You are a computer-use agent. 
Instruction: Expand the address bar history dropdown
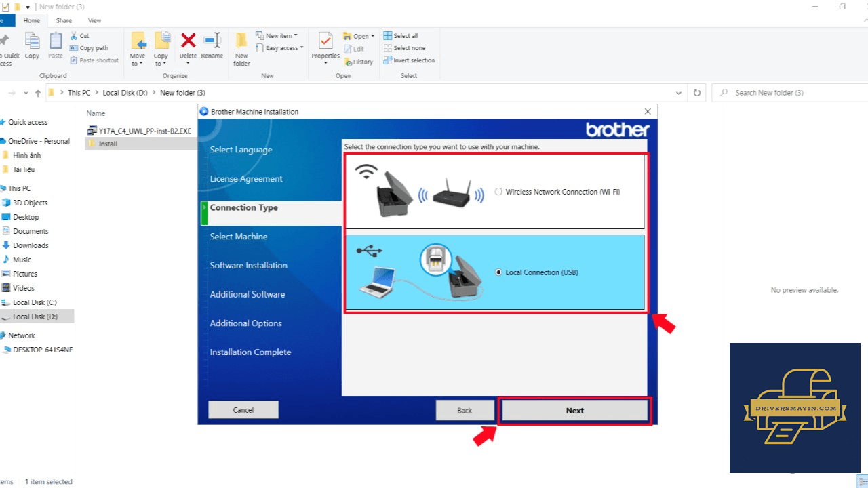pos(679,93)
